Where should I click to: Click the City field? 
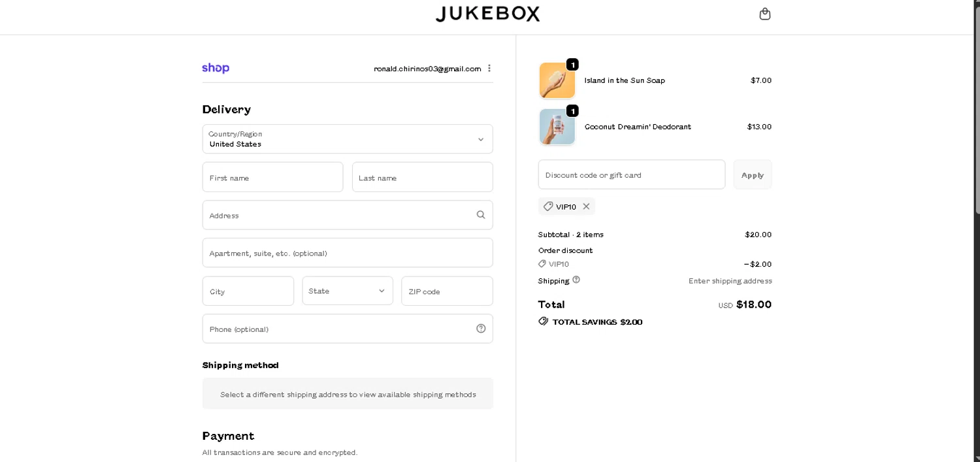pyautogui.click(x=248, y=291)
